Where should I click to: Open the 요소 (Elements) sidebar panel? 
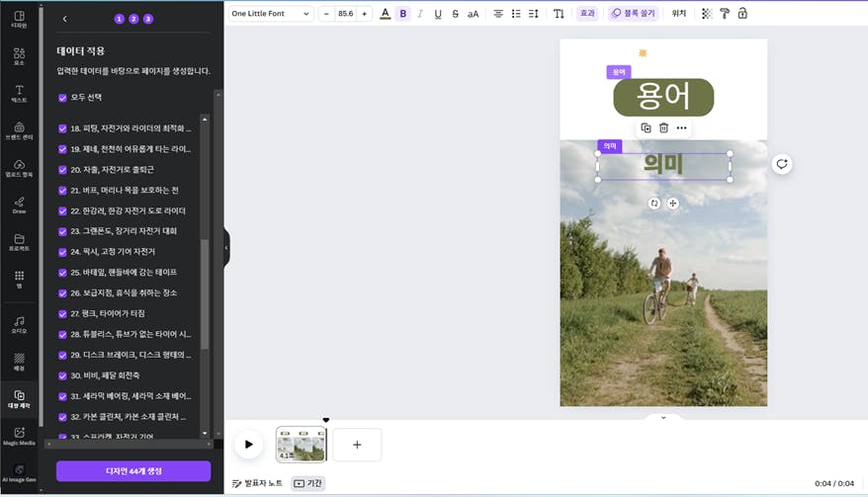point(19,55)
